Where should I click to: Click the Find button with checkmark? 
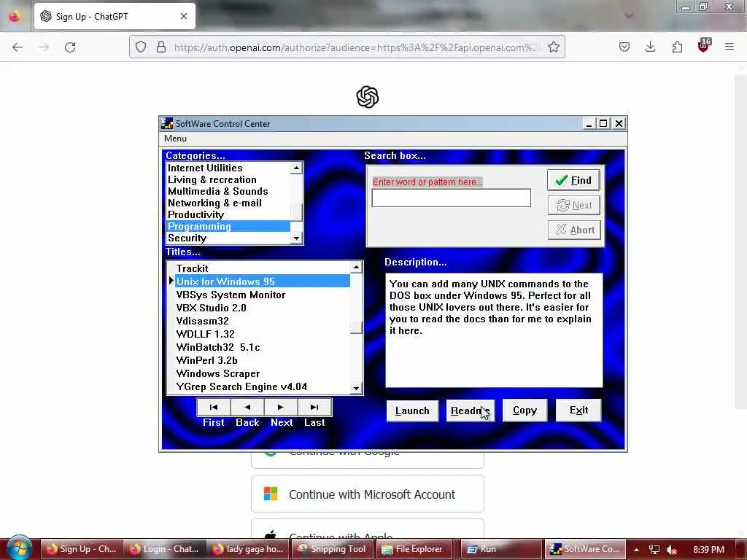point(573,180)
